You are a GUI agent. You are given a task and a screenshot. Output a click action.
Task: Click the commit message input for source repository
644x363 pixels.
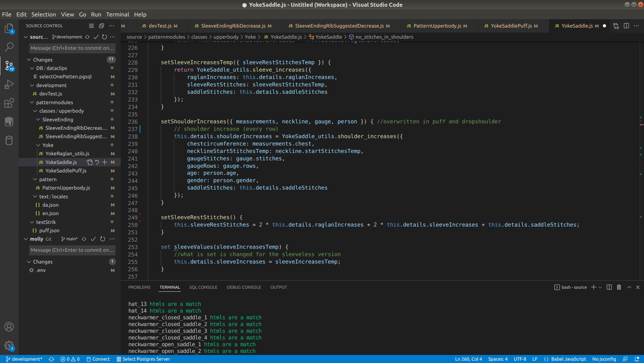pos(72,48)
